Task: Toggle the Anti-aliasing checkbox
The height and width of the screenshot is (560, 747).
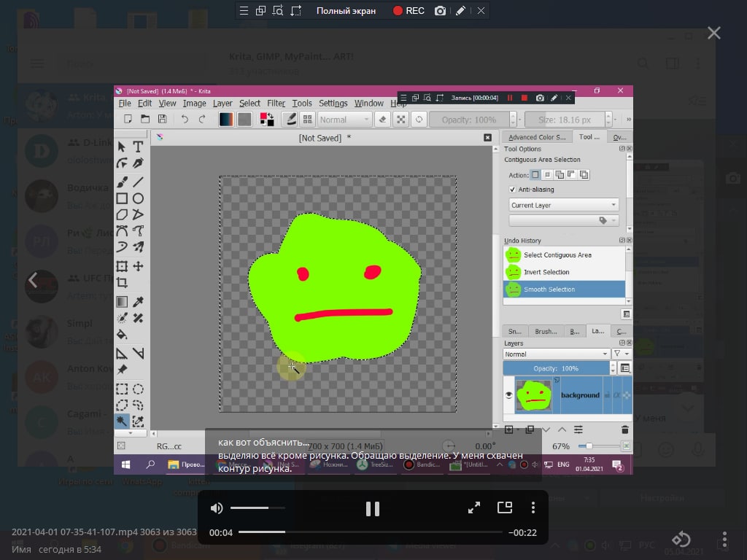Action: [x=512, y=190]
